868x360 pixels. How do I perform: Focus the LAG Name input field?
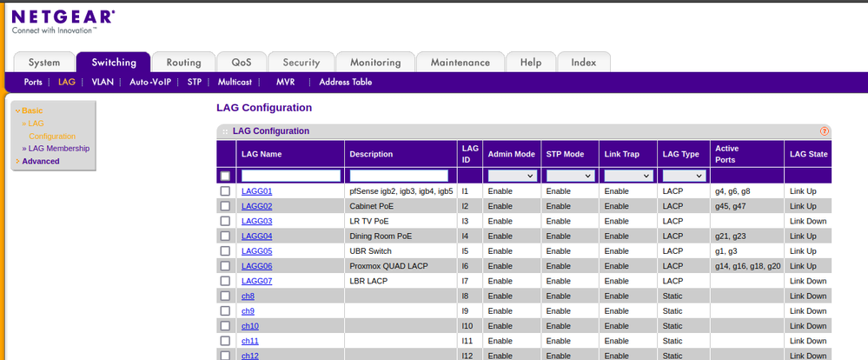pyautogui.click(x=291, y=177)
